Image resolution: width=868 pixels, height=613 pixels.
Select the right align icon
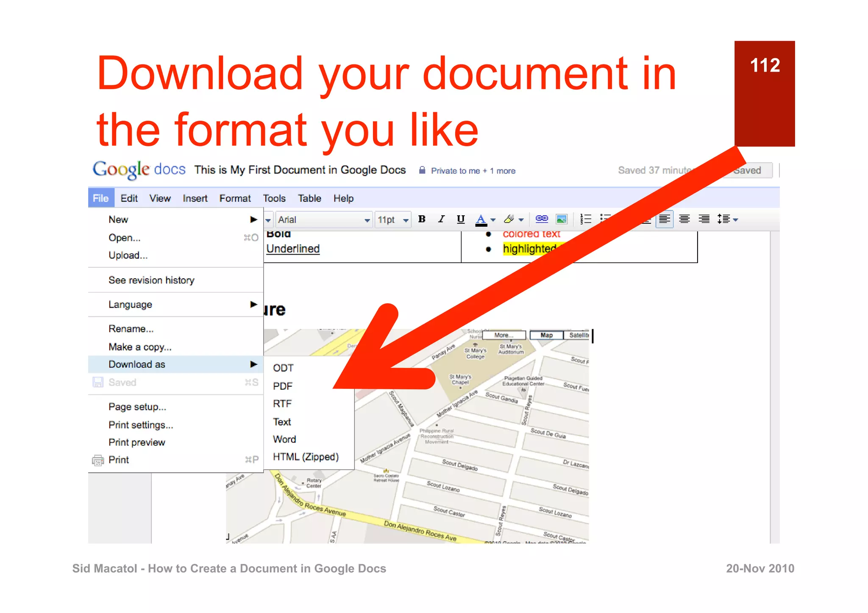coord(704,219)
